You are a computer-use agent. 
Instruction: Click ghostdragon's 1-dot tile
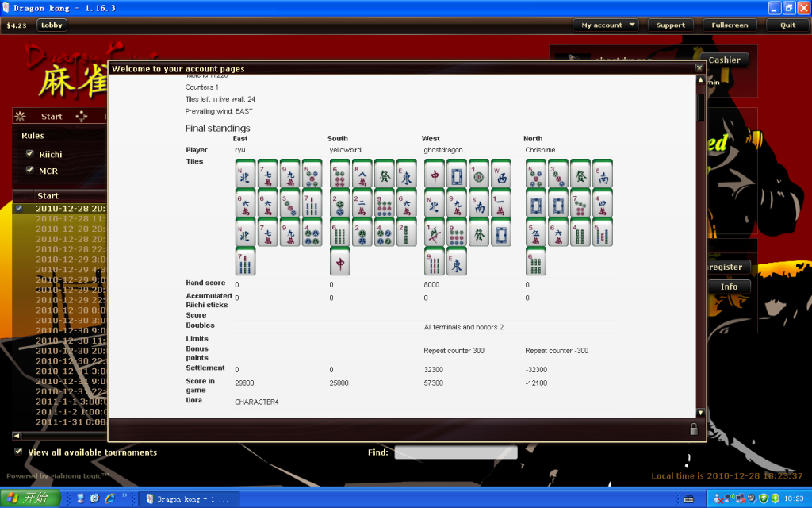pos(479,174)
